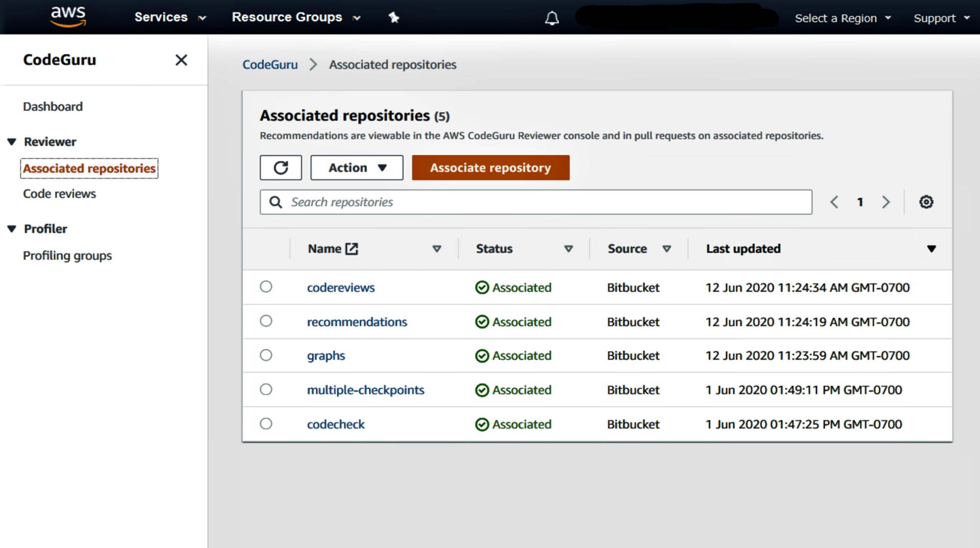Click the Search repositories field
This screenshot has width=980, height=548.
536,202
